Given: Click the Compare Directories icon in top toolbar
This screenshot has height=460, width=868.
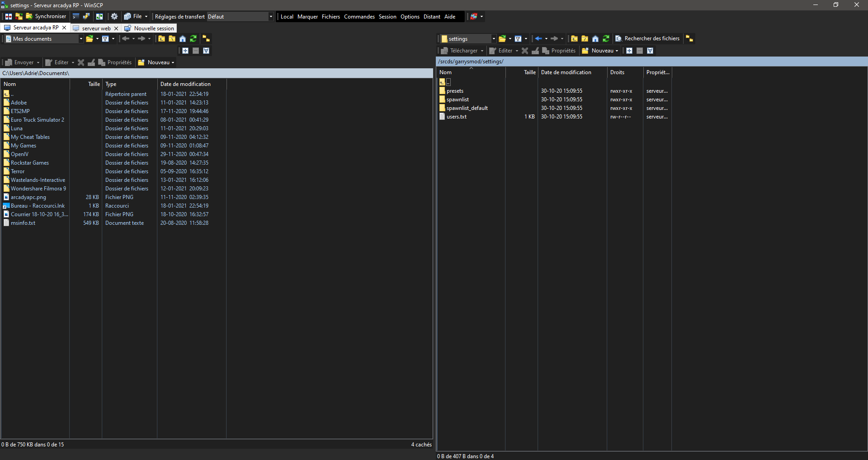Looking at the screenshot, I should pyautogui.click(x=9, y=16).
